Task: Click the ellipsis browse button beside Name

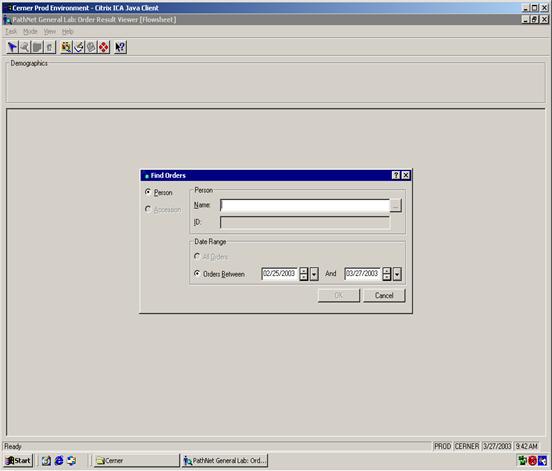Action: click(x=396, y=206)
